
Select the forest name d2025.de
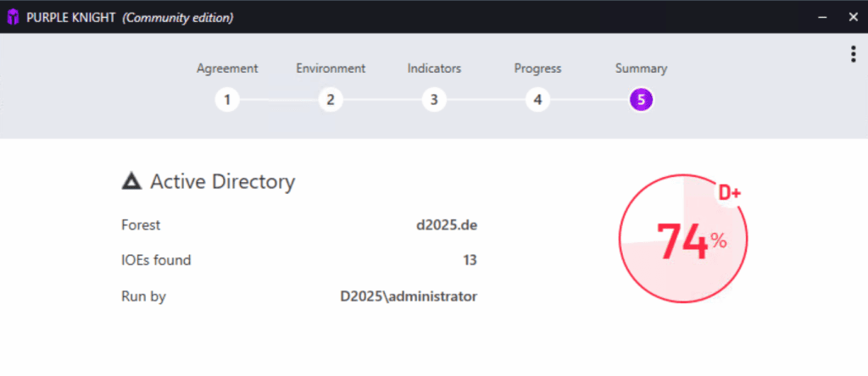[446, 225]
